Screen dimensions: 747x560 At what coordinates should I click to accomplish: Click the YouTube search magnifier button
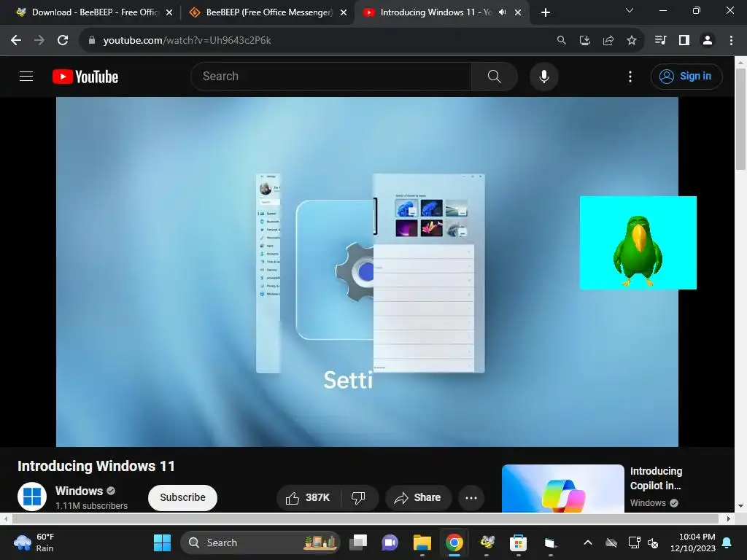494,76
